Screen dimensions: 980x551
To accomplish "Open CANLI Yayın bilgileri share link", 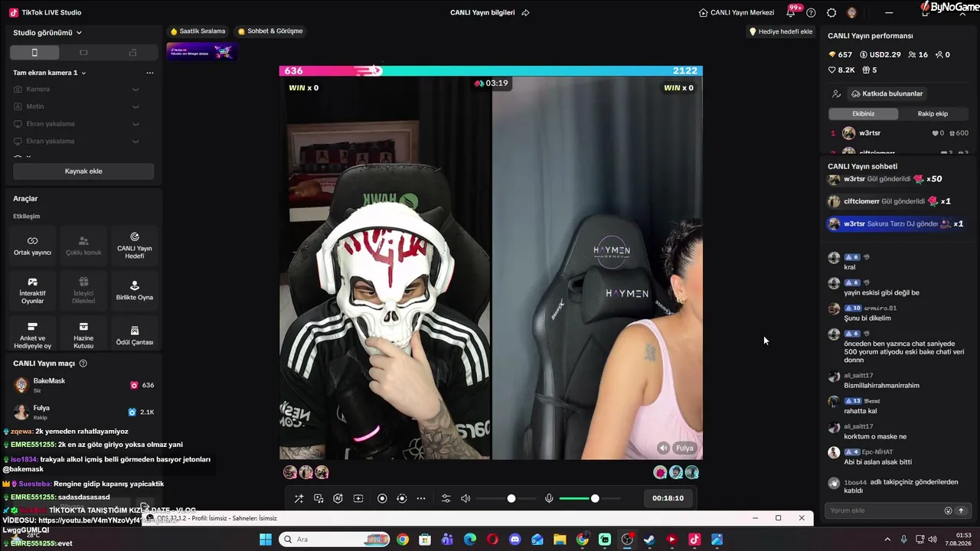I will 525,13.
